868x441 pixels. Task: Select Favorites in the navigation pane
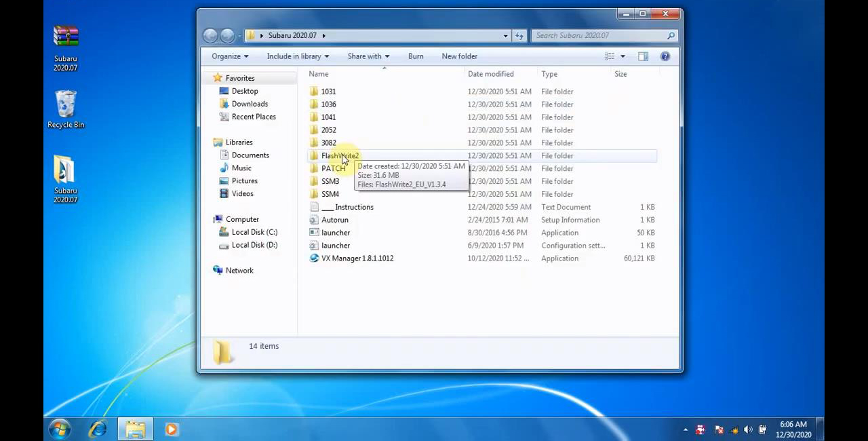pyautogui.click(x=240, y=78)
